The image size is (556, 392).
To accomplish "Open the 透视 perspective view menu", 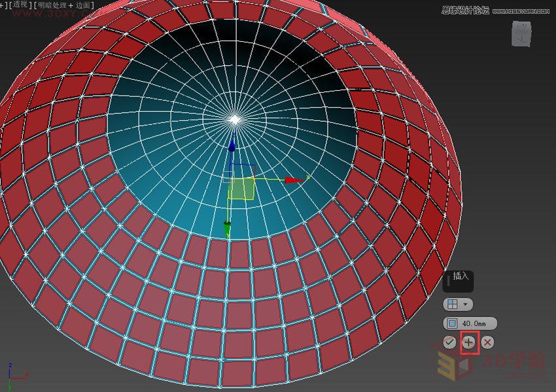I will click(19, 5).
